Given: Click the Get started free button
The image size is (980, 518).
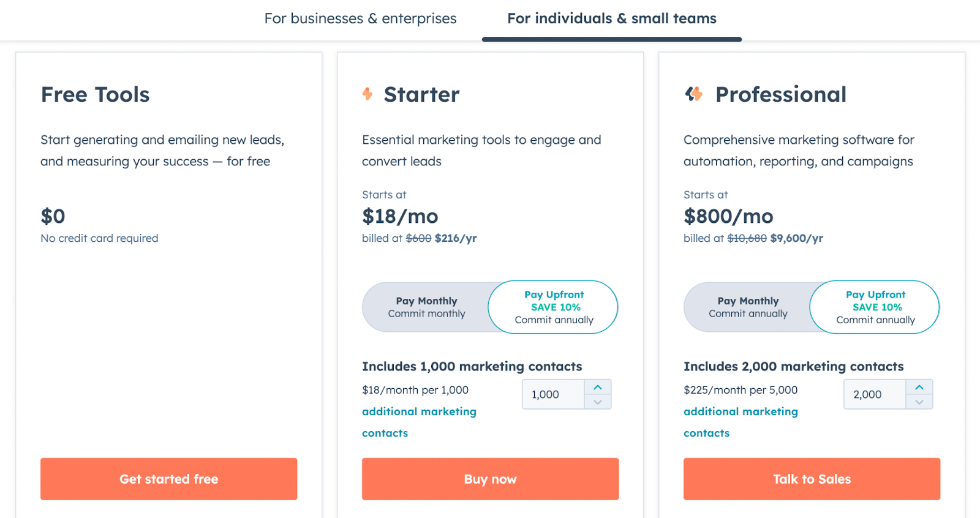Looking at the screenshot, I should tap(169, 479).
